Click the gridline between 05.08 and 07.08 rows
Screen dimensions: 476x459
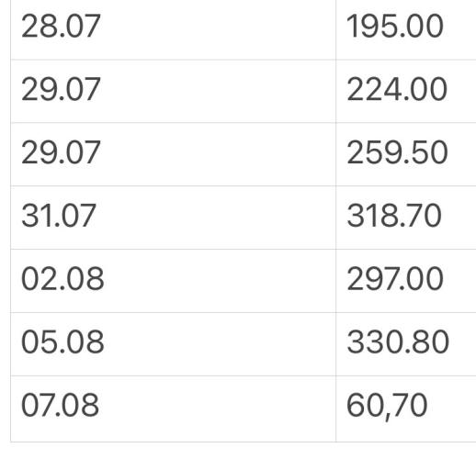(244, 375)
